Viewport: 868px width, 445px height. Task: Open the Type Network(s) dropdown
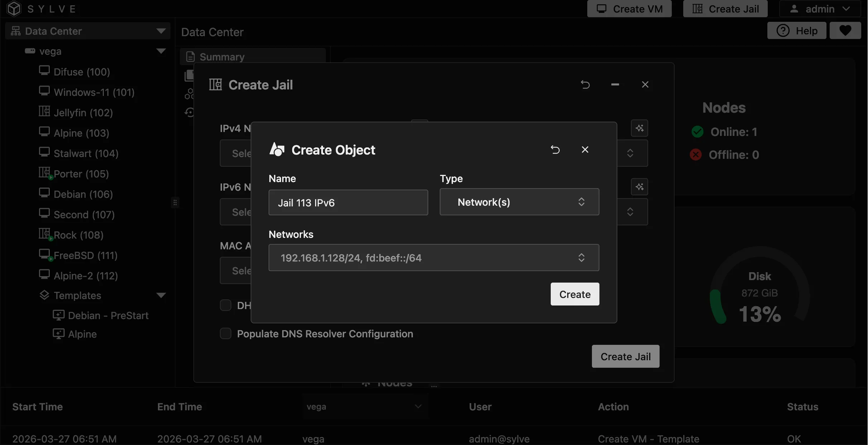pyautogui.click(x=519, y=202)
